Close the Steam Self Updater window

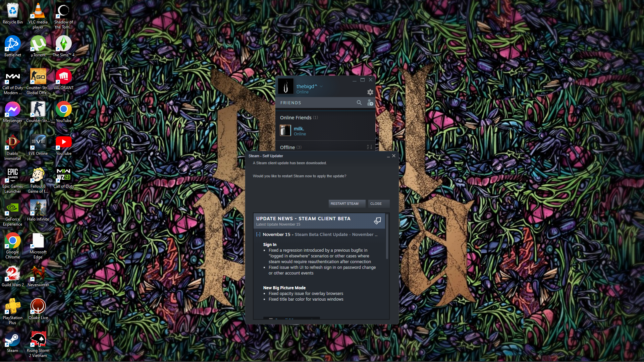[394, 156]
